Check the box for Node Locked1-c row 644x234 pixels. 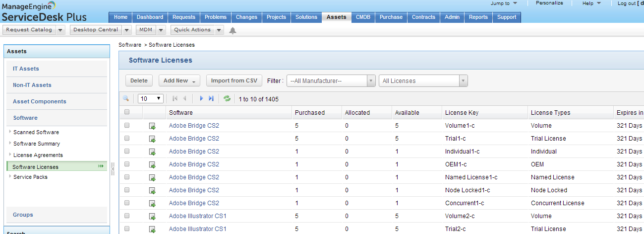(x=127, y=190)
